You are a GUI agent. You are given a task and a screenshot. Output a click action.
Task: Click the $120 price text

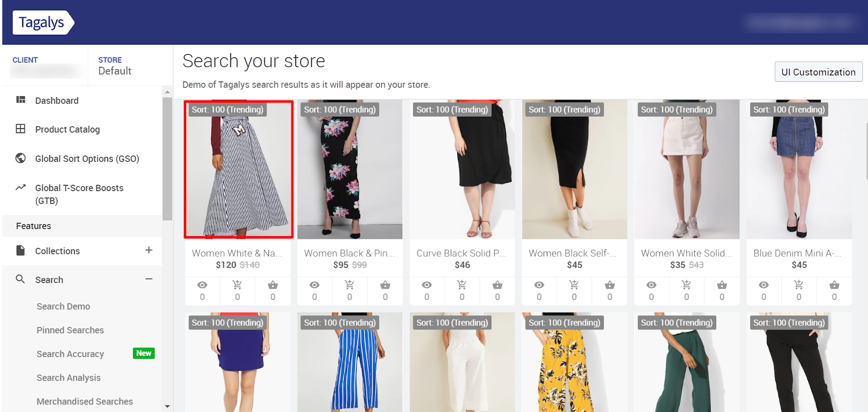pos(226,265)
